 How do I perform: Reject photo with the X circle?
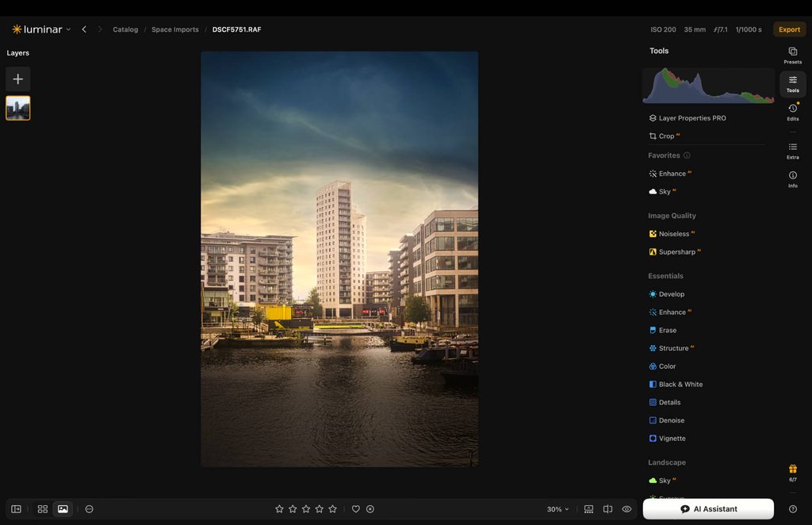coord(370,509)
